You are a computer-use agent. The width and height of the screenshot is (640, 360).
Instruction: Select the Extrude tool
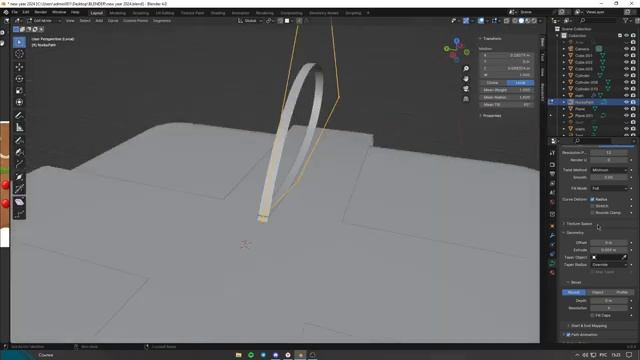click(x=19, y=164)
